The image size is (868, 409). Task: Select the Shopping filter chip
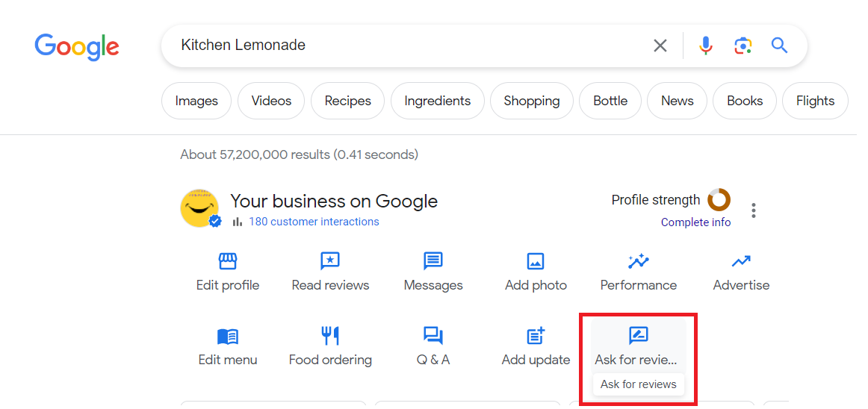click(531, 101)
